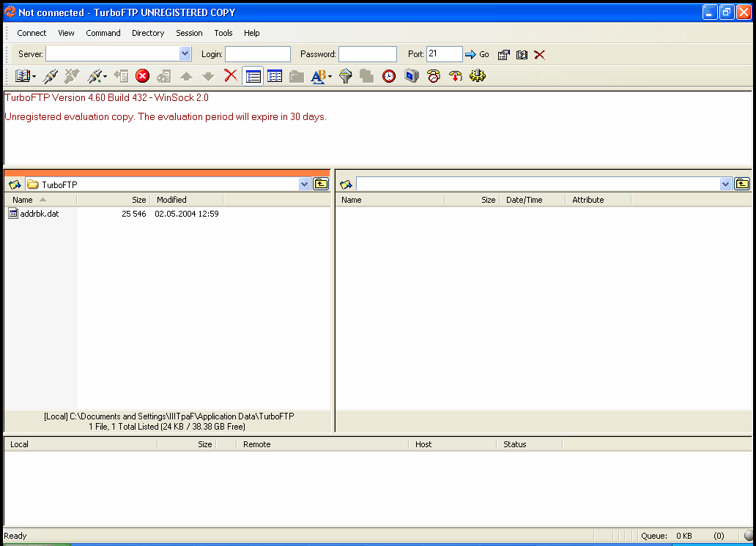Sort remote files by Name column
Image resolution: width=756 pixels, height=546 pixels.
[x=390, y=200]
